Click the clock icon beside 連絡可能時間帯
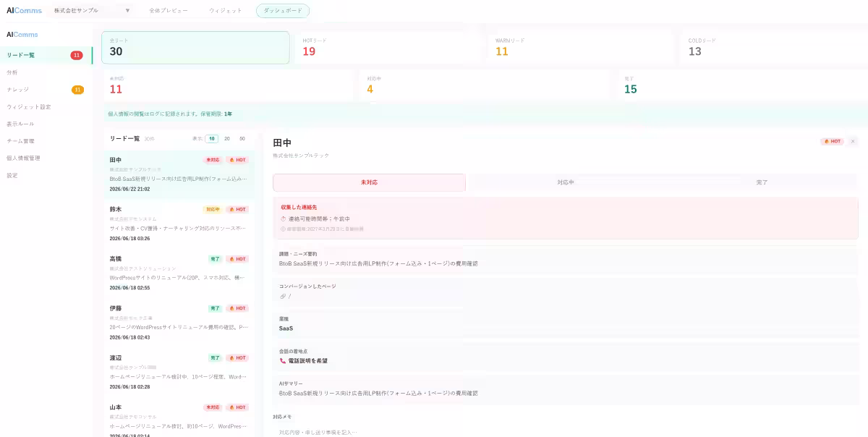Image resolution: width=868 pixels, height=437 pixels. click(284, 218)
